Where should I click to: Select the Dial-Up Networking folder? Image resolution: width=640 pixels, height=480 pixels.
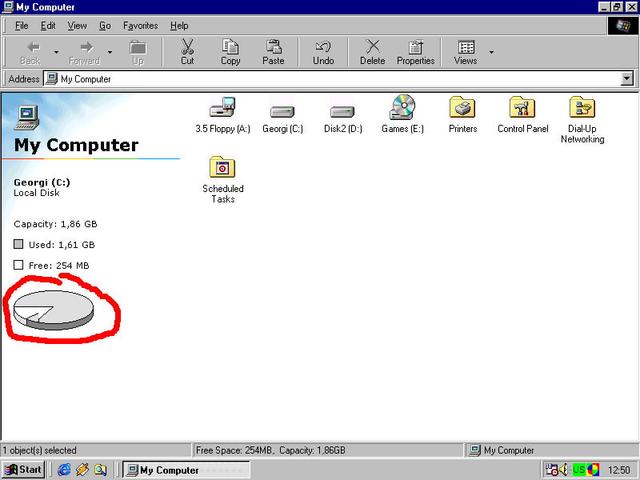click(582, 120)
